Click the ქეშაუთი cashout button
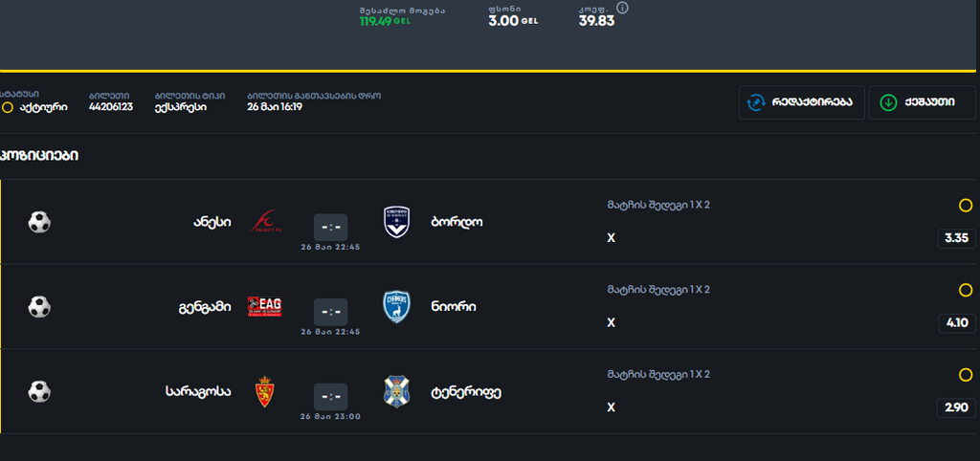The image size is (980, 461). coord(922,102)
